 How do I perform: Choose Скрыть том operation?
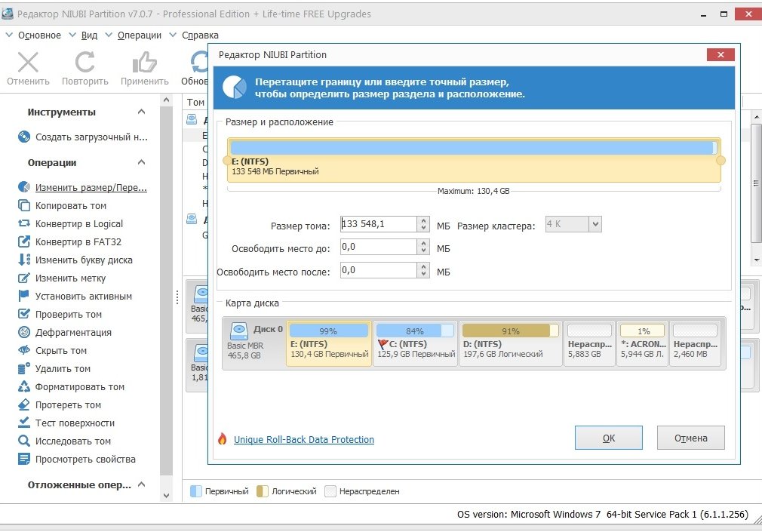[x=53, y=350]
